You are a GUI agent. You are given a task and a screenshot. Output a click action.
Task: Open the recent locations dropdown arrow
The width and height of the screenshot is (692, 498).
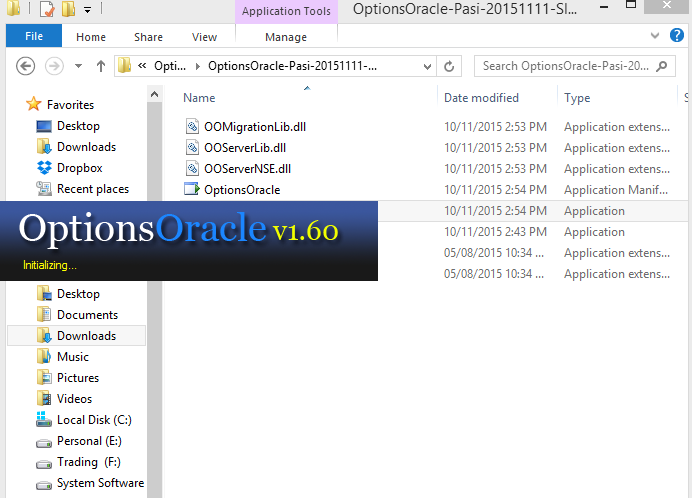79,66
